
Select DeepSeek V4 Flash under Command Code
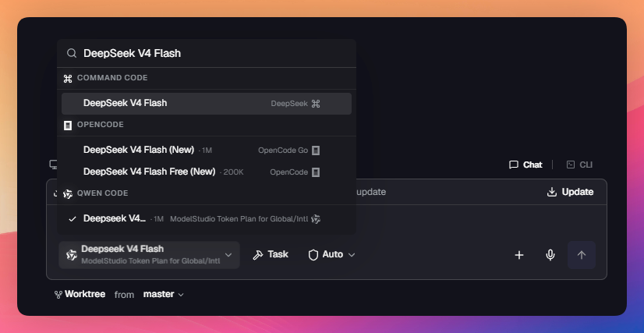(x=206, y=104)
